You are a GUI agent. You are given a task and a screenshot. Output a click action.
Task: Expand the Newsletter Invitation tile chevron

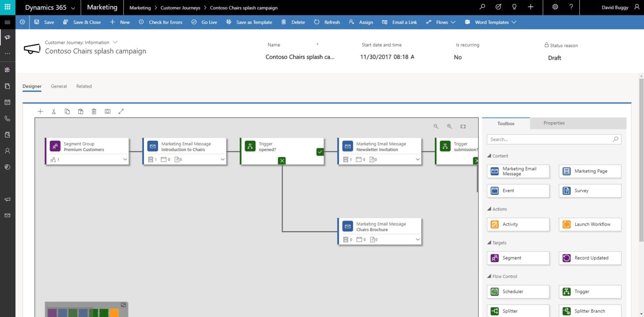coord(418,159)
